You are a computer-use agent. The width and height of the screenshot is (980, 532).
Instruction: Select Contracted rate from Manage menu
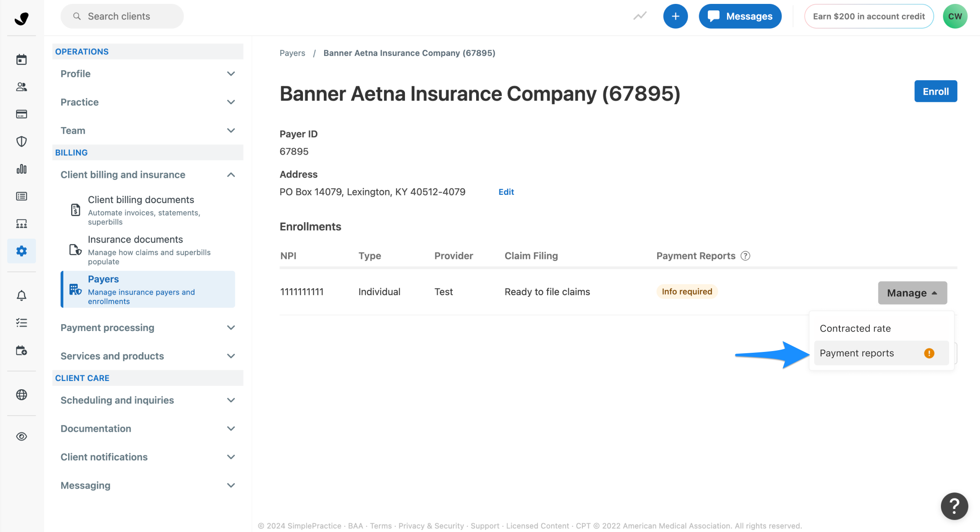(x=881, y=328)
